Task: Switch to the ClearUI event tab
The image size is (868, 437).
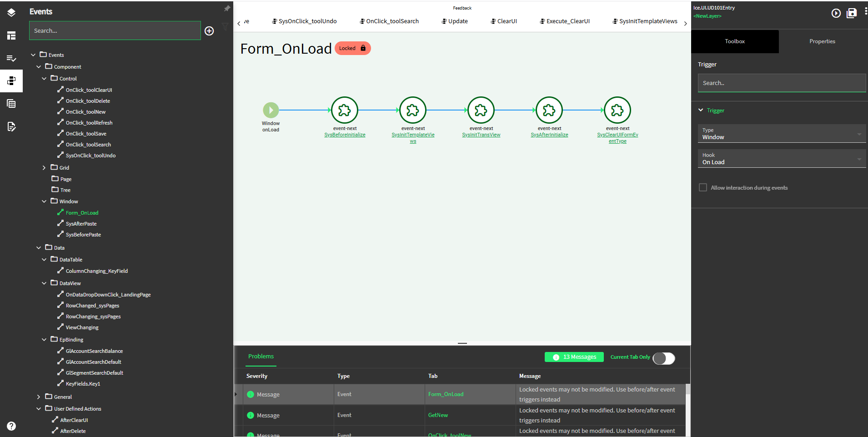Action: [504, 21]
